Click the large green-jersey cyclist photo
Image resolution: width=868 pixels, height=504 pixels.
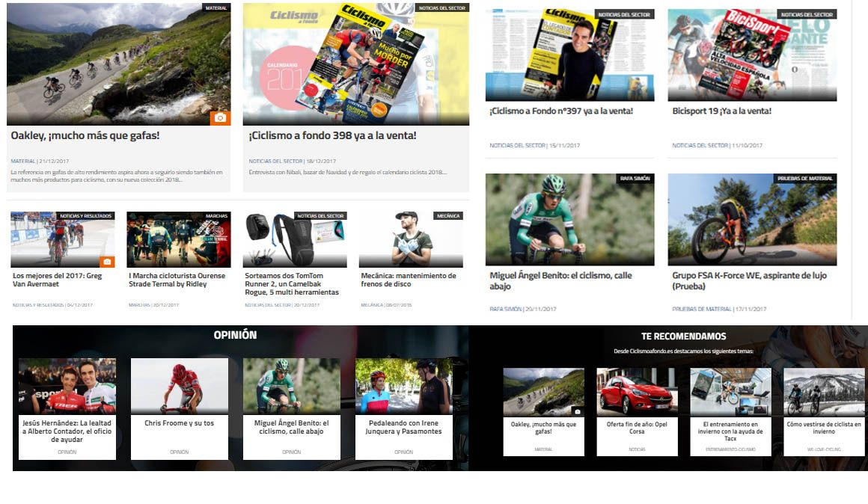[x=569, y=220]
